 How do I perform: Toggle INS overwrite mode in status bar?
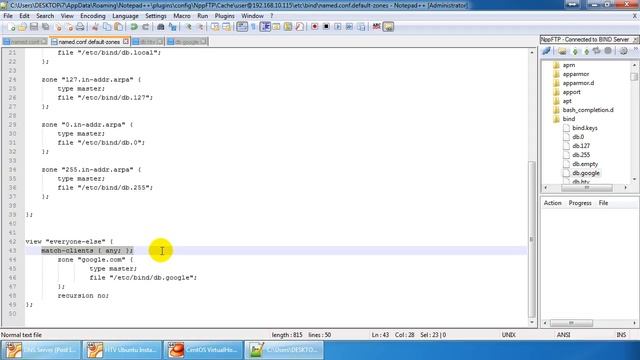pyautogui.click(x=621, y=335)
